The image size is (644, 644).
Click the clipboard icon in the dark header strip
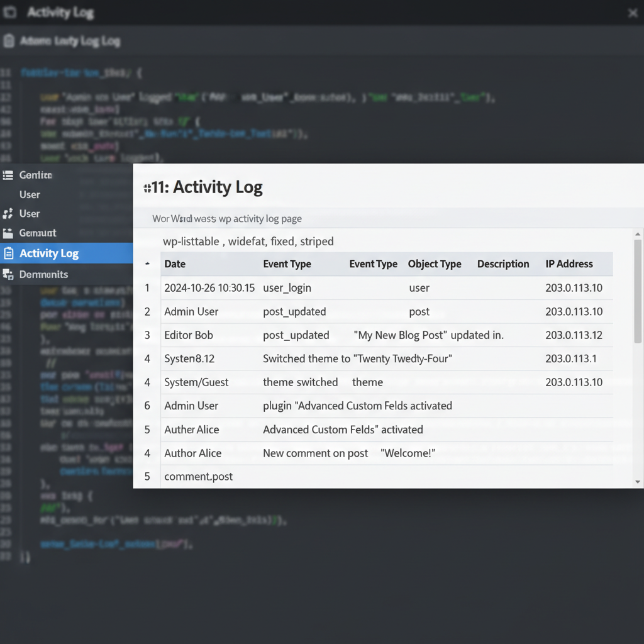pyautogui.click(x=8, y=40)
